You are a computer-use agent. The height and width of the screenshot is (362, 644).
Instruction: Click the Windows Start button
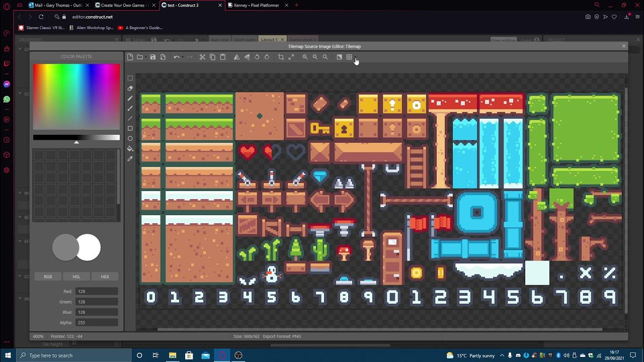[8, 355]
